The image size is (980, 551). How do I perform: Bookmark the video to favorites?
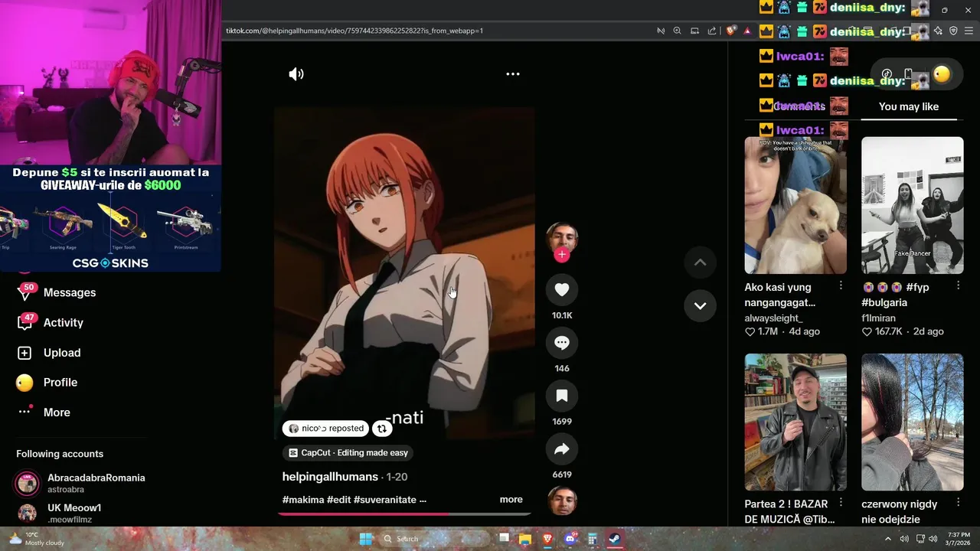click(562, 396)
